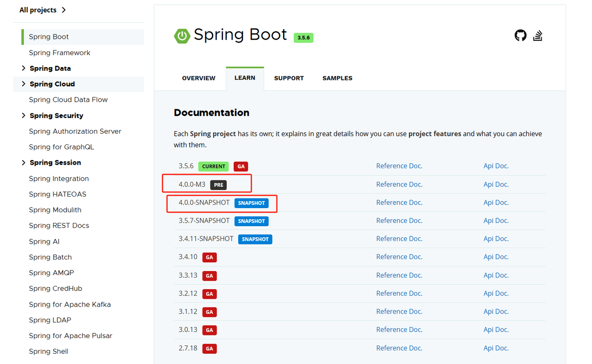The width and height of the screenshot is (592, 364).
Task: Click the 3.4.10 version number text
Action: click(188, 257)
